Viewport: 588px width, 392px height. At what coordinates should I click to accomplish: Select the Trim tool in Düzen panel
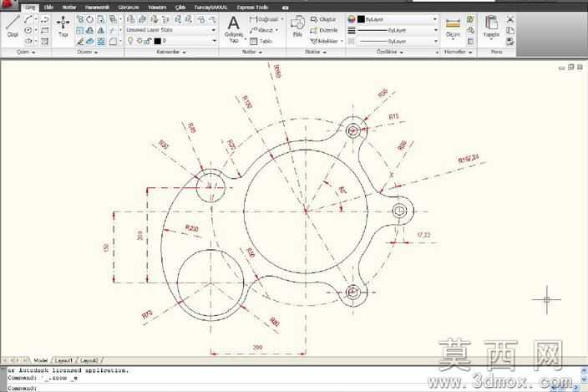(113, 30)
